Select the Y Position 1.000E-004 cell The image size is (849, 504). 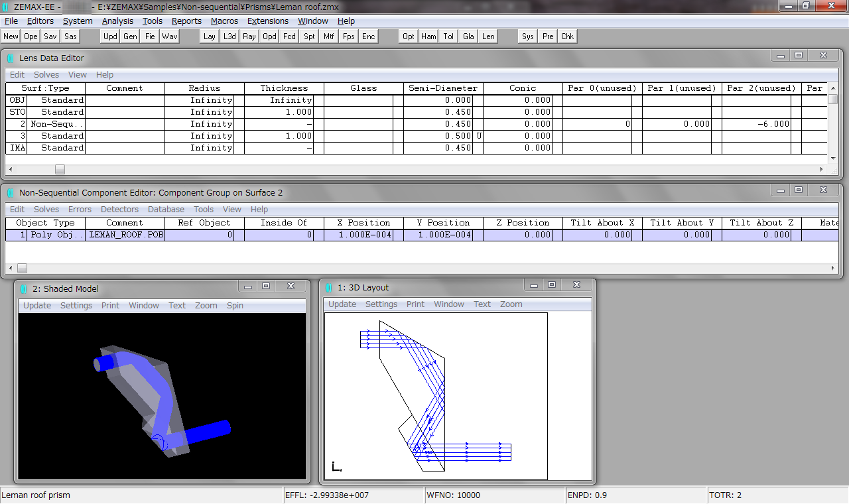click(438, 235)
